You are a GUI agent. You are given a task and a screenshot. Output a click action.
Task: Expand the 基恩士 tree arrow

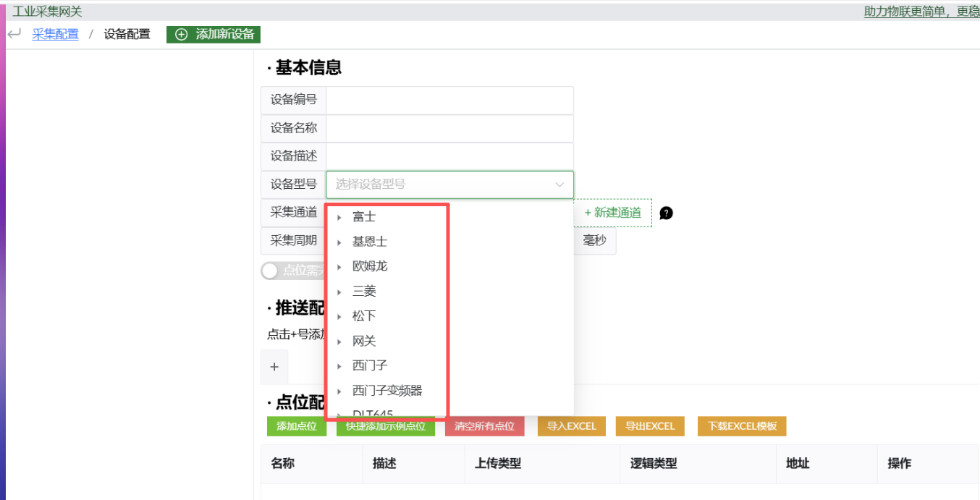click(x=339, y=242)
